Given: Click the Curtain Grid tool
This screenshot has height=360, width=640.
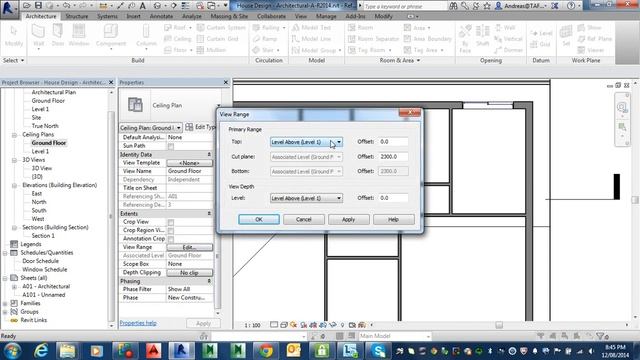Looking at the screenshot, I should [x=218, y=39].
